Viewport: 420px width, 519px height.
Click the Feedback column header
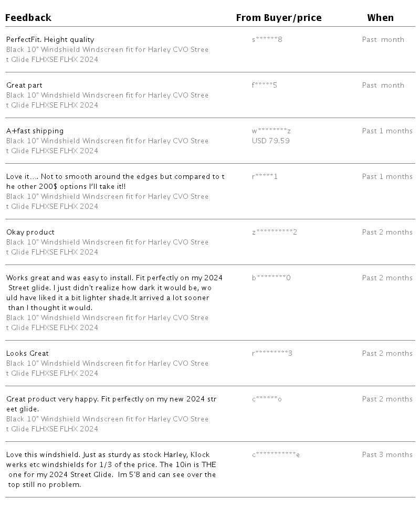[28, 18]
